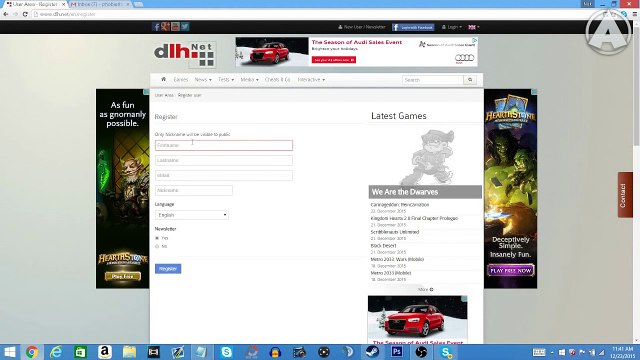Open the on-screen keyboard tray icon
This screenshot has height=360, width=640.
[x=539, y=352]
